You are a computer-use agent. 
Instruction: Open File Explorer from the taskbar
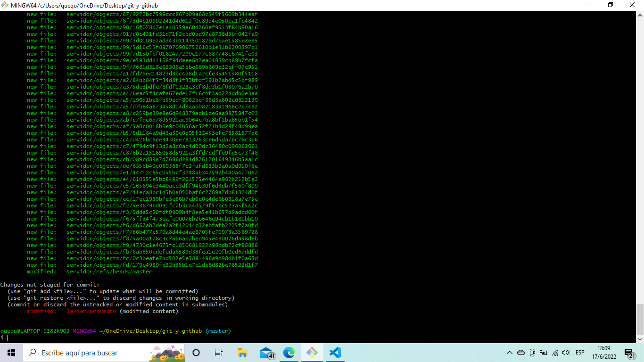(242, 353)
